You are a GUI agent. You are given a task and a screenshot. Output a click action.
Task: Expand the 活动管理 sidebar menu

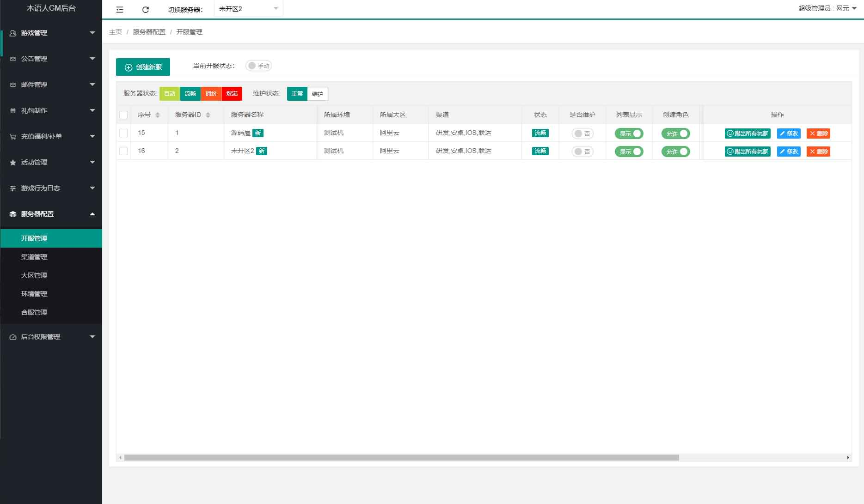tap(51, 162)
